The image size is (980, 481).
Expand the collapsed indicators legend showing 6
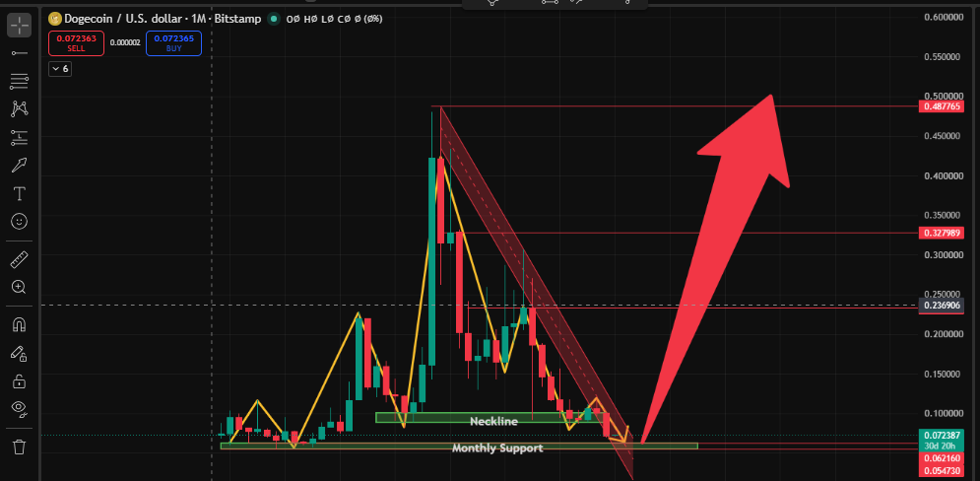60,69
